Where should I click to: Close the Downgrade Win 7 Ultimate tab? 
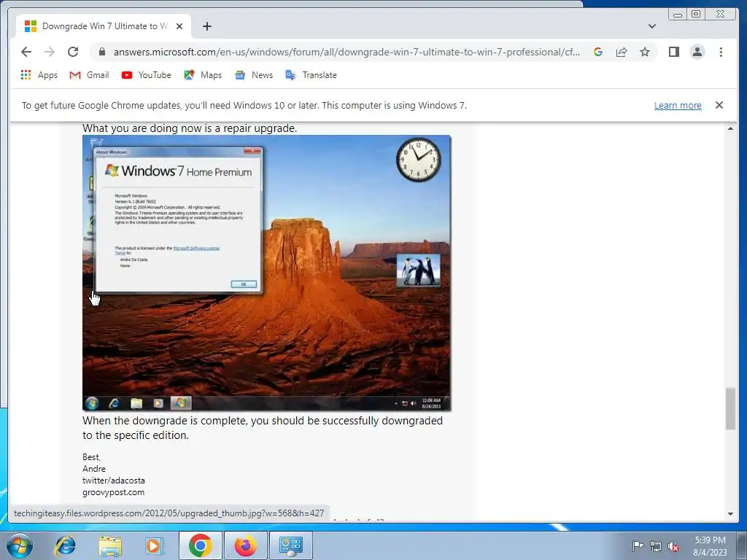[x=179, y=26]
